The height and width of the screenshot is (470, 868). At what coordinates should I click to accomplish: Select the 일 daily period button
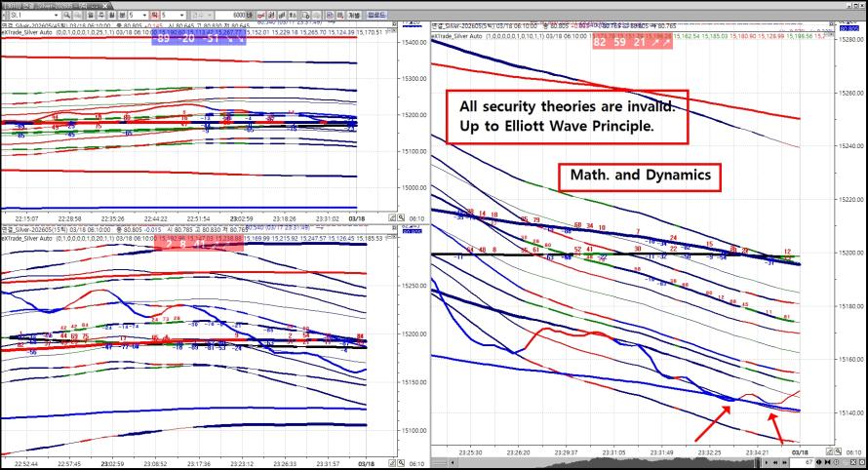pyautogui.click(x=91, y=15)
